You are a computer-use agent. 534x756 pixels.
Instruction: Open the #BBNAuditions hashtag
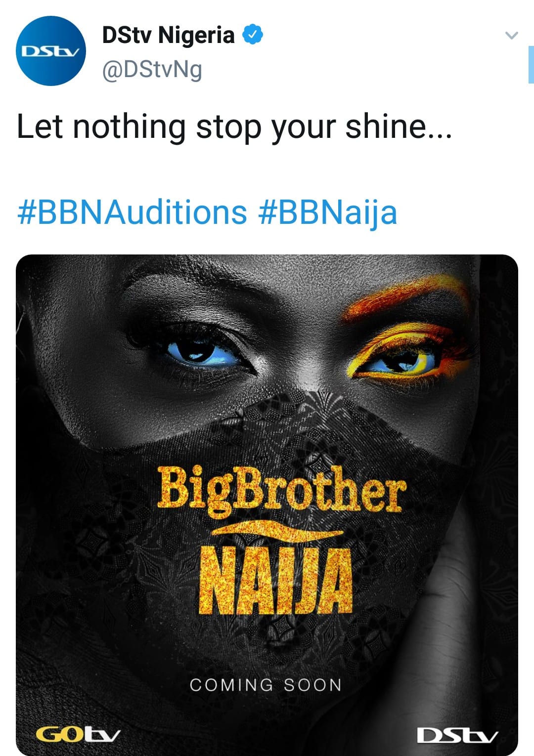pos(132,212)
